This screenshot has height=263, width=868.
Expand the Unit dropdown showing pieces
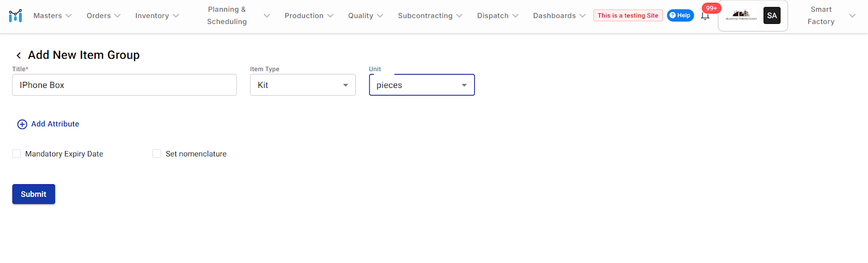click(422, 85)
